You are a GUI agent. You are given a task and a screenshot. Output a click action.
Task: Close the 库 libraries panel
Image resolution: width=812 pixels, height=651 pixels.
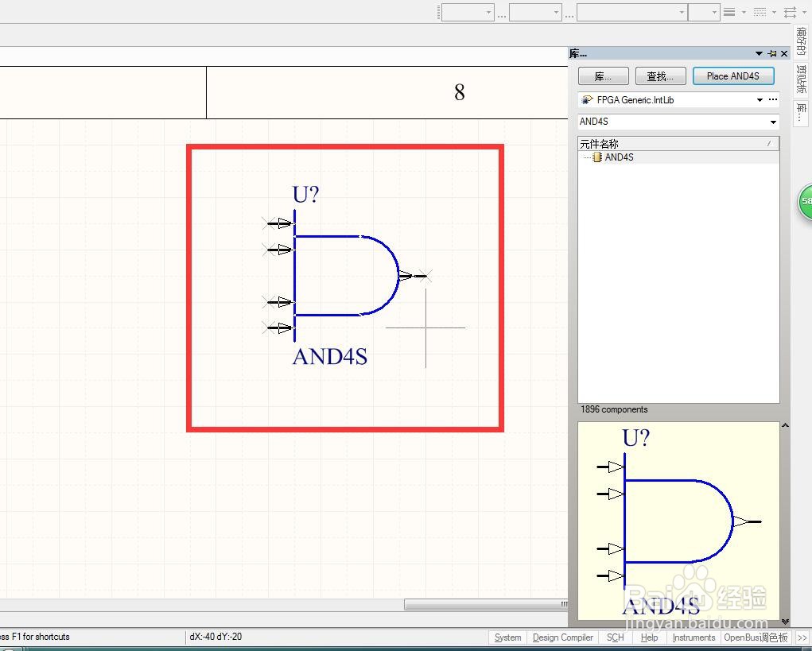coord(784,53)
